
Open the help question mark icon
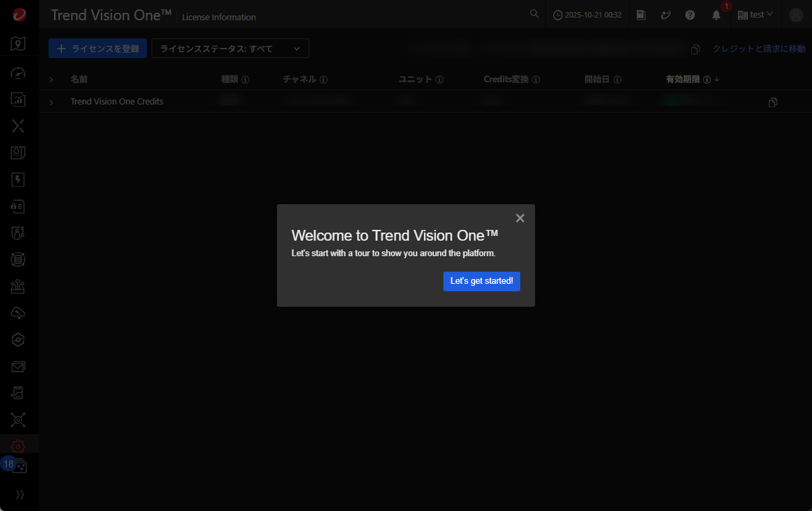(690, 15)
